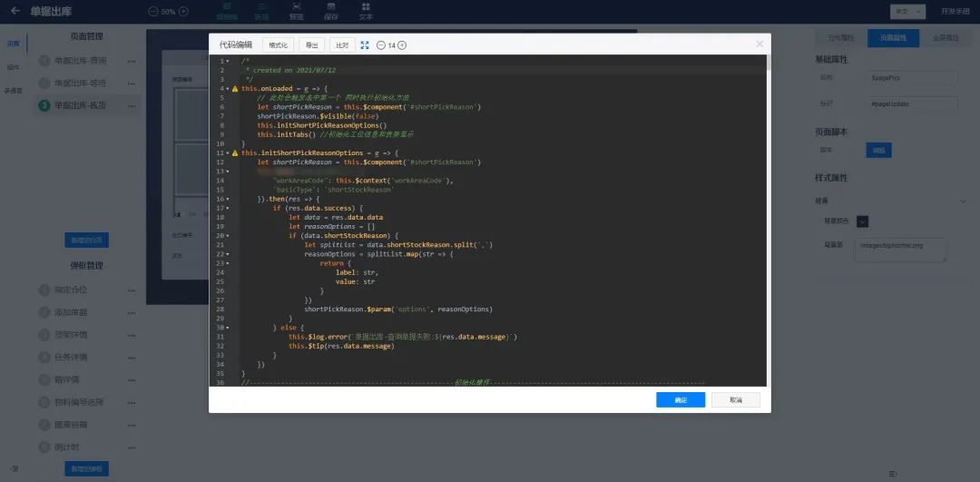This screenshot has width=980, height=482.
Task: Collapse code fold arrow on line 11
Action: point(227,153)
